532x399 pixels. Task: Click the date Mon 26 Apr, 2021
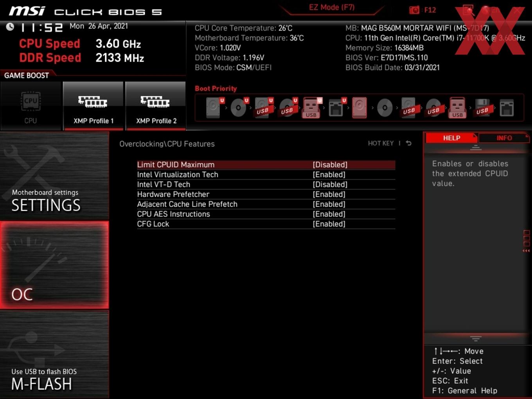(x=99, y=26)
